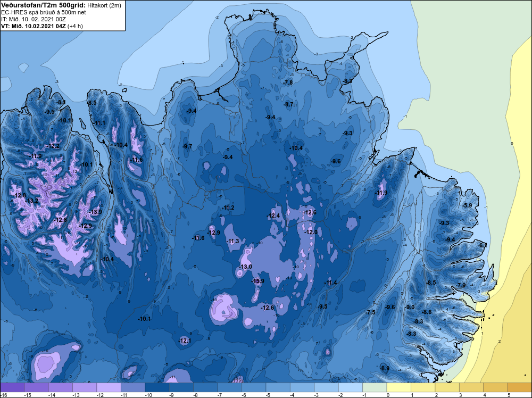Viewport: 532px width, 398px height.
Task: Click the -13.2 temperature label in the Westfjords
Action: 32,201
